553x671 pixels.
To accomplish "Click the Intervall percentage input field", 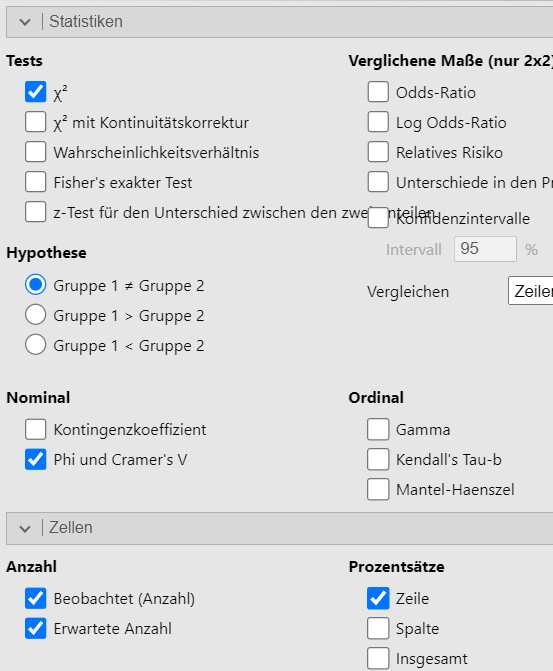I will (485, 249).
